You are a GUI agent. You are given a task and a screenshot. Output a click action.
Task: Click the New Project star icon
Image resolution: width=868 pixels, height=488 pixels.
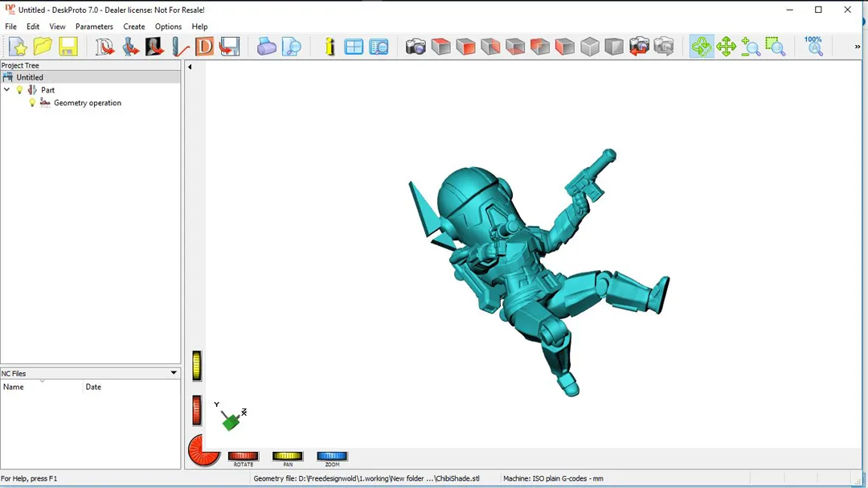coord(18,47)
